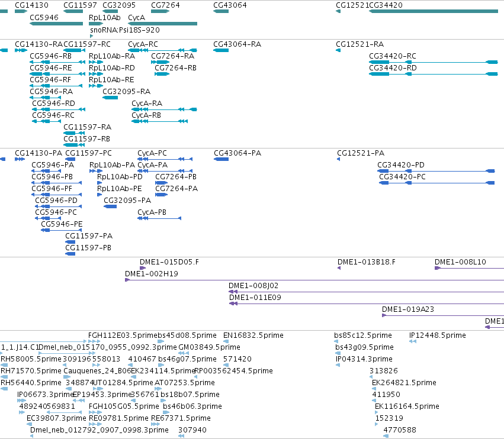This screenshot has width=504, height=439.
Task: Click EST label GM03849.5prime
Action: tap(209, 347)
